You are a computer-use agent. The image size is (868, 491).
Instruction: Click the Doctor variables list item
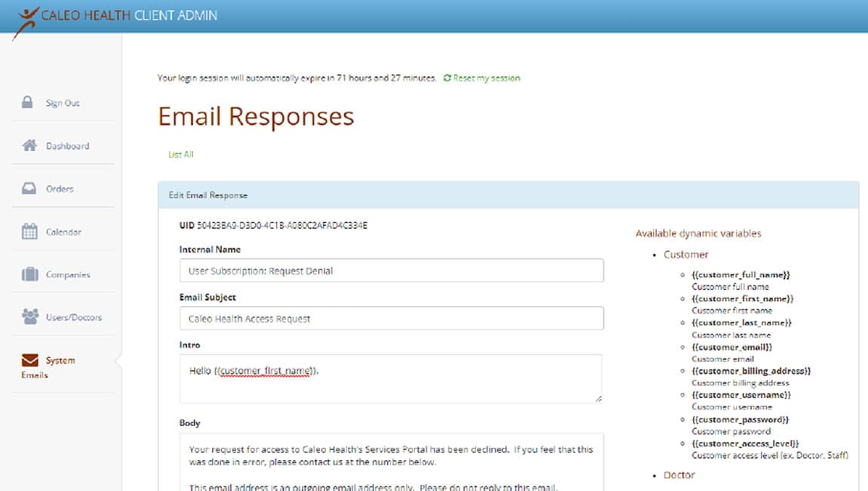(679, 475)
